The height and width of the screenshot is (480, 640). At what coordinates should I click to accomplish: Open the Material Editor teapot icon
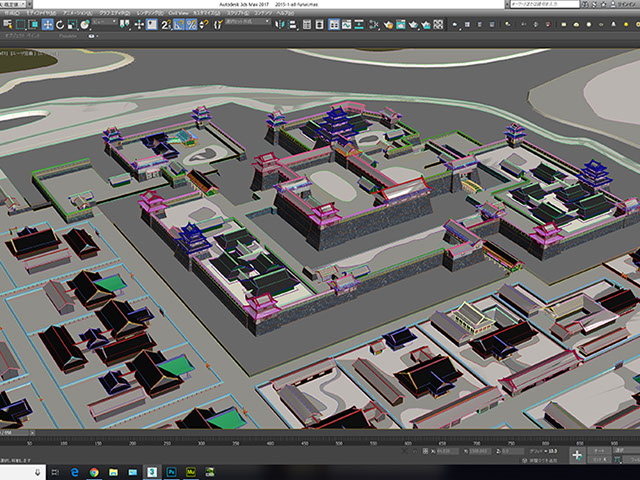click(x=391, y=23)
